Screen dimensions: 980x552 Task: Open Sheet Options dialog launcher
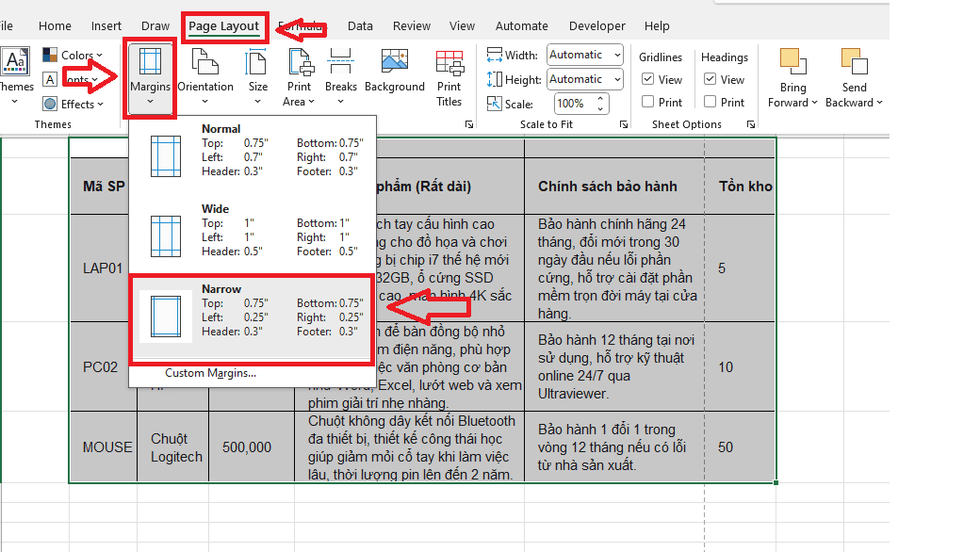point(751,125)
